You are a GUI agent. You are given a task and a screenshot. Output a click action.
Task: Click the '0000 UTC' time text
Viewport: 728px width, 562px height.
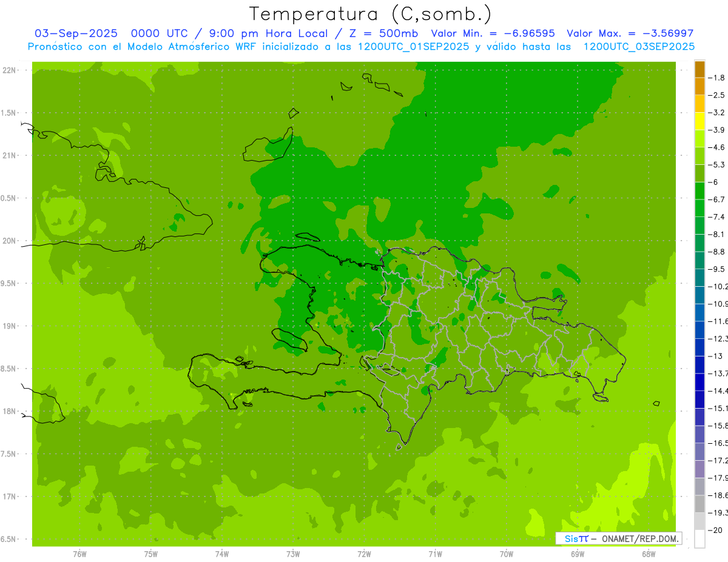click(159, 33)
